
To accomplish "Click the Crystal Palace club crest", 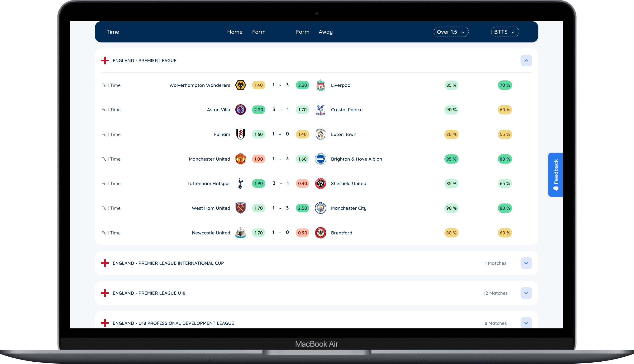I will coord(320,110).
